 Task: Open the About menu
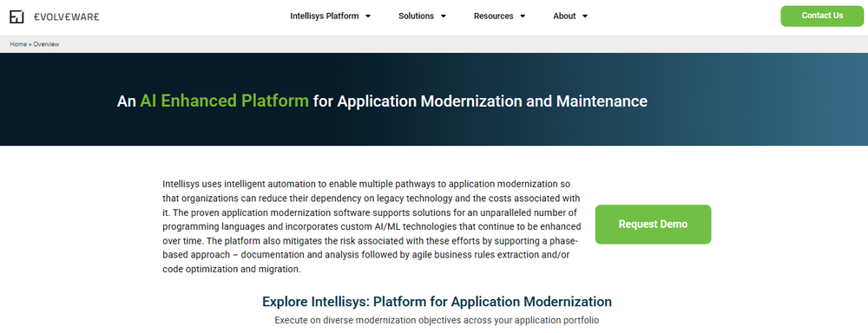[564, 16]
